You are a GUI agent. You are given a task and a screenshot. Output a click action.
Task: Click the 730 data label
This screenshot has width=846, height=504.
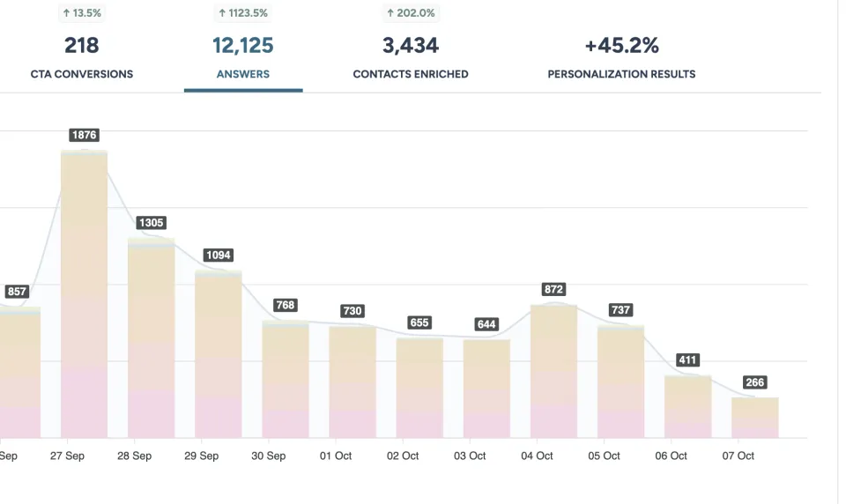[352, 311]
